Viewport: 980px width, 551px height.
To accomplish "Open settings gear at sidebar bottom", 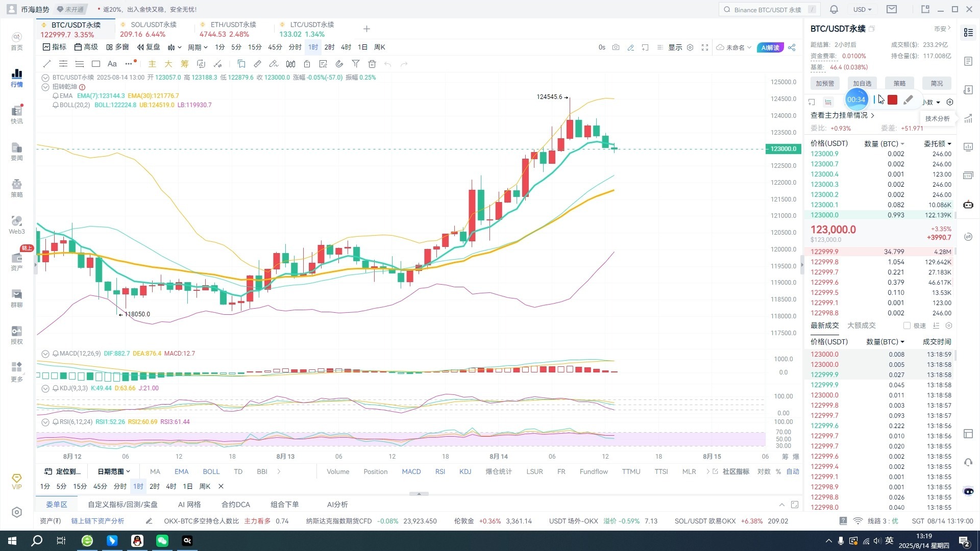I will [x=17, y=512].
